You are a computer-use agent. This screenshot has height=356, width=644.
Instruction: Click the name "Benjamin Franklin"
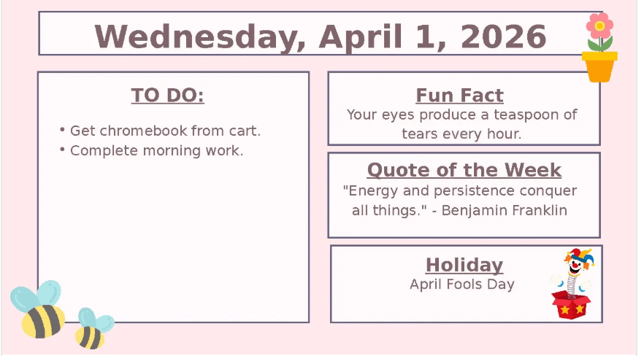(505, 210)
